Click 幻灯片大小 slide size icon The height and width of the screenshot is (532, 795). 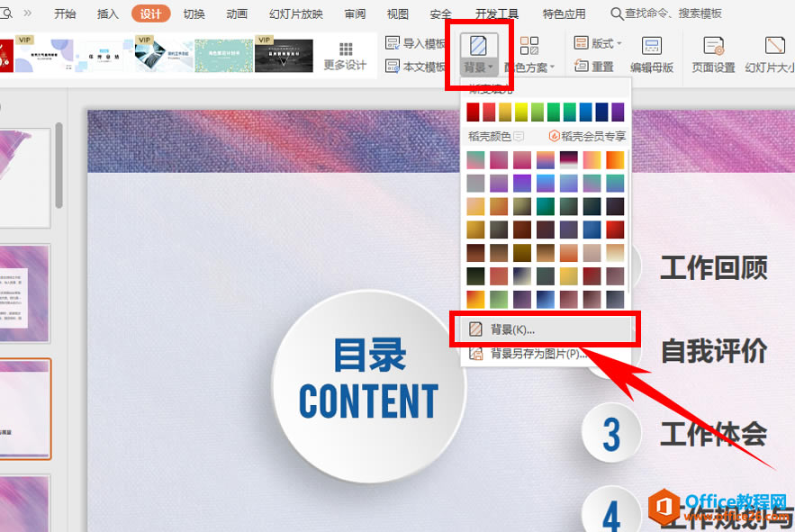tap(774, 46)
